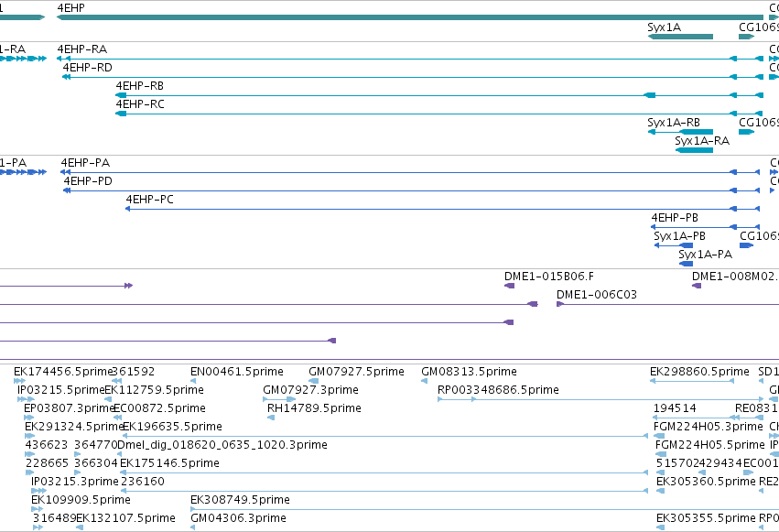The height and width of the screenshot is (532, 779).
Task: Open the IP03215.3prime EST label
Action: (x=74, y=482)
